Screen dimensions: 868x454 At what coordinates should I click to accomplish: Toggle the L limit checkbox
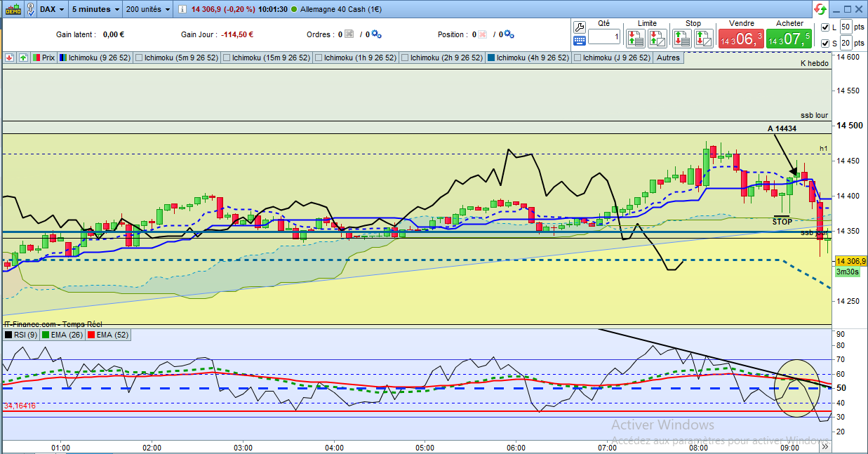coord(824,27)
